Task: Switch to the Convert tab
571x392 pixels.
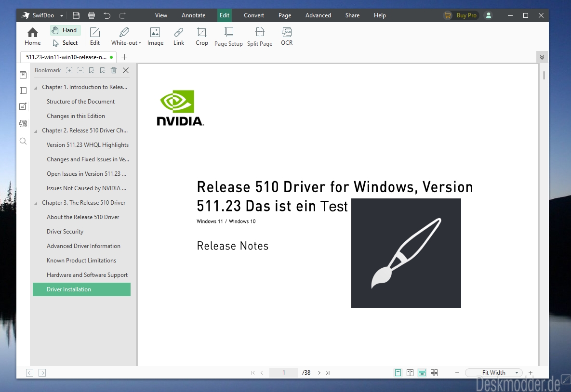Action: (254, 15)
